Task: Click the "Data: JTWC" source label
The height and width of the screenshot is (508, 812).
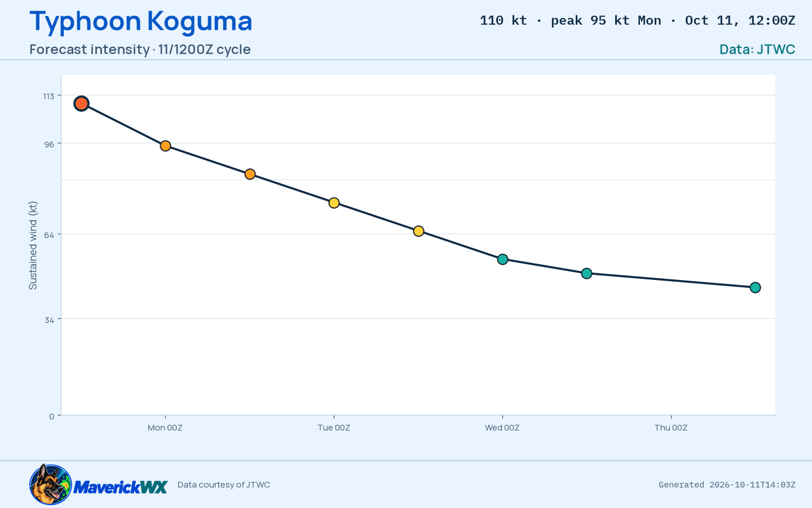Action: tap(757, 49)
